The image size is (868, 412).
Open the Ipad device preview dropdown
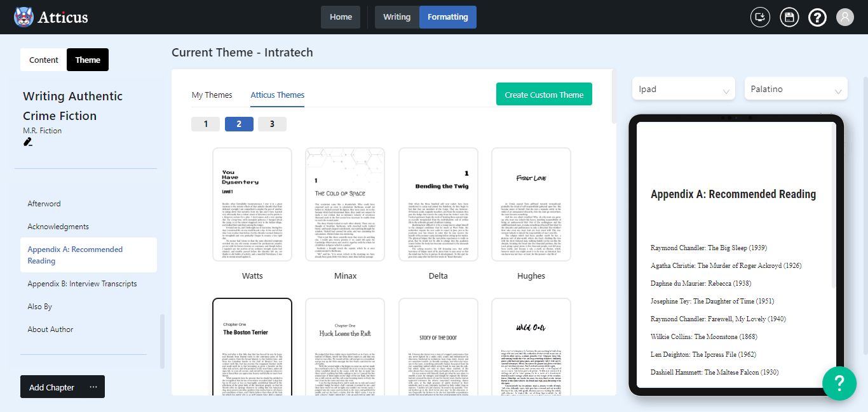click(x=683, y=88)
